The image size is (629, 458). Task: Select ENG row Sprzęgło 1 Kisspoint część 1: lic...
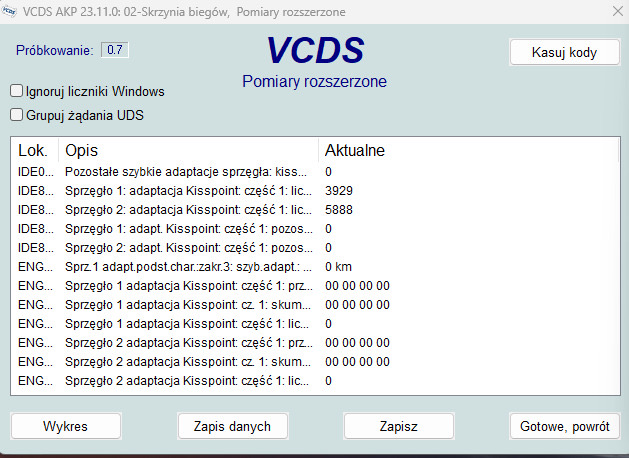[315, 324]
